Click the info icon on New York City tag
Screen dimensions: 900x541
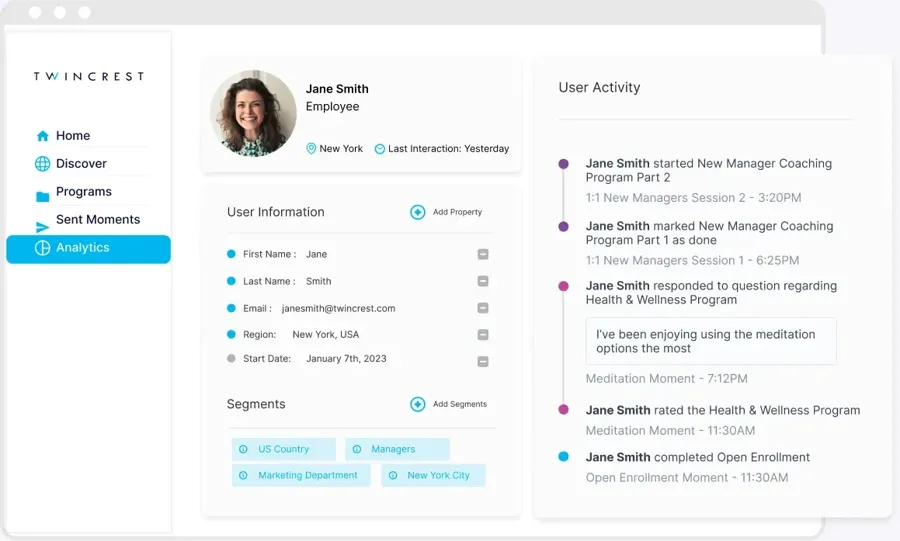393,476
